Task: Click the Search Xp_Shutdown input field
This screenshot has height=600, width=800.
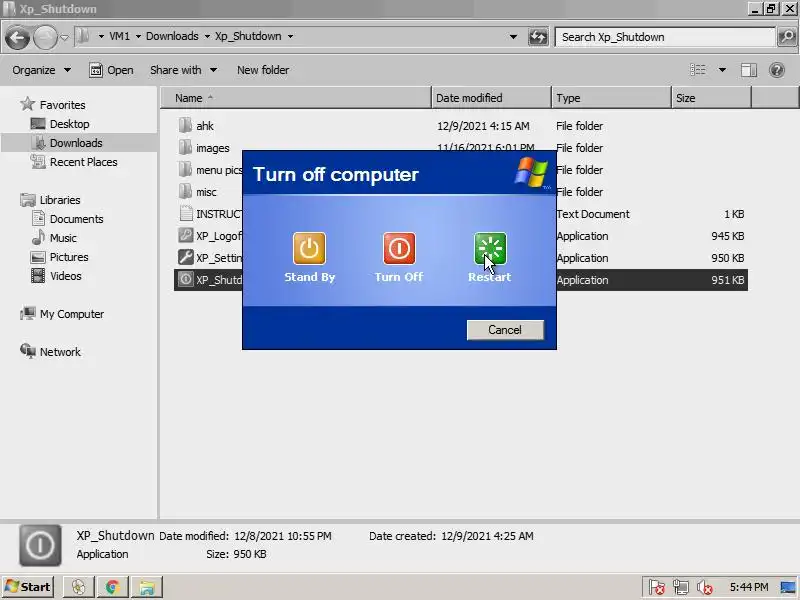Action: tap(665, 37)
